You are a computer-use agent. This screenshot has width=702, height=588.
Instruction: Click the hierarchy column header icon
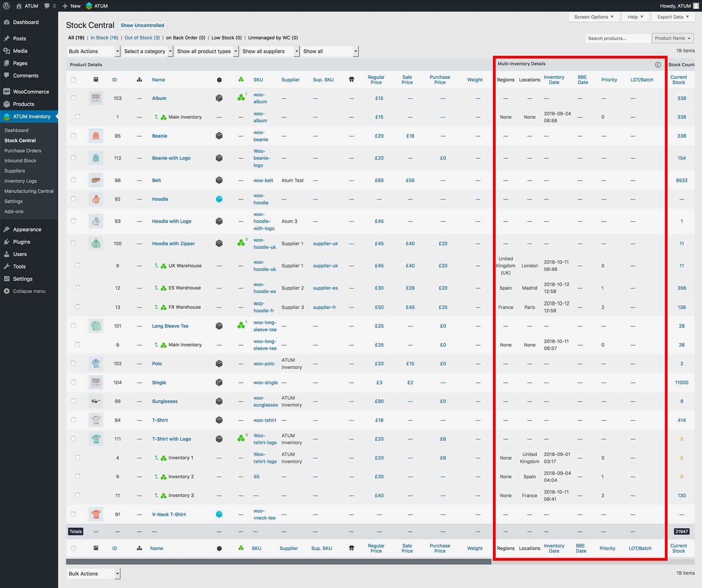(x=139, y=80)
